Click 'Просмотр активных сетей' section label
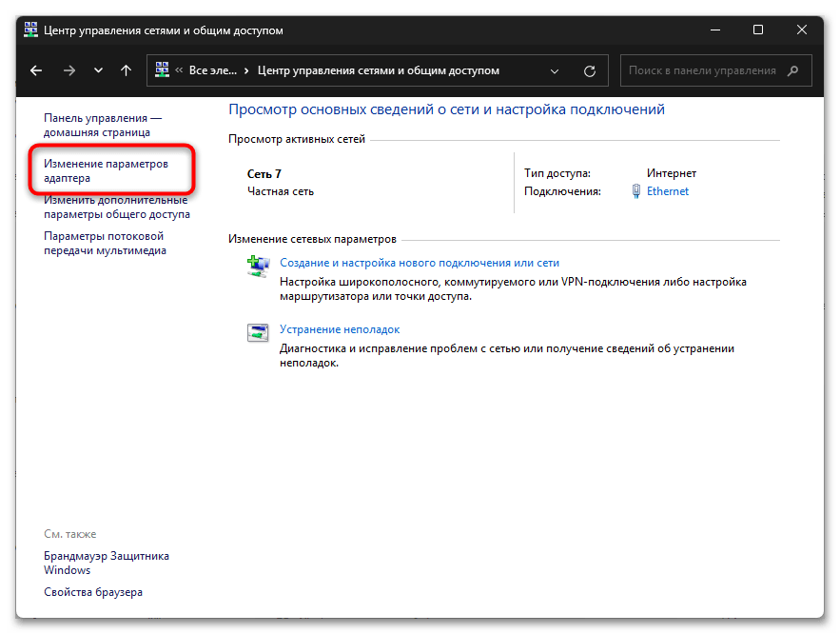 pyautogui.click(x=296, y=139)
